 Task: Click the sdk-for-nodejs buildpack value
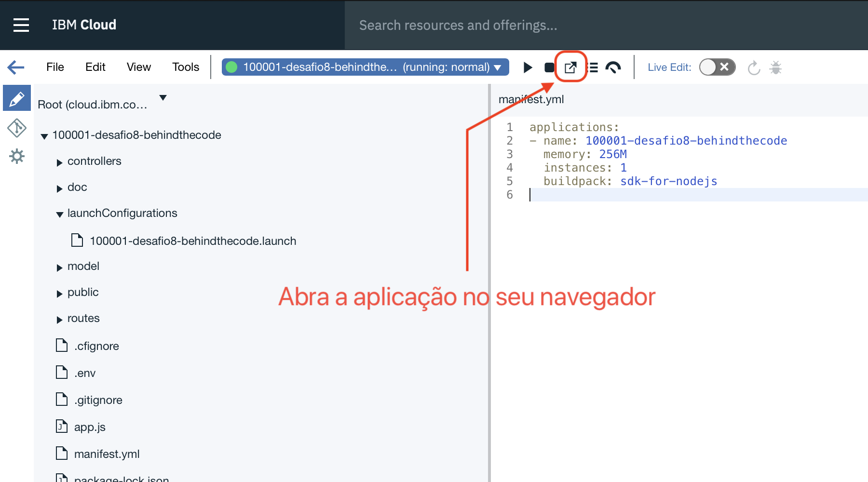click(x=669, y=181)
